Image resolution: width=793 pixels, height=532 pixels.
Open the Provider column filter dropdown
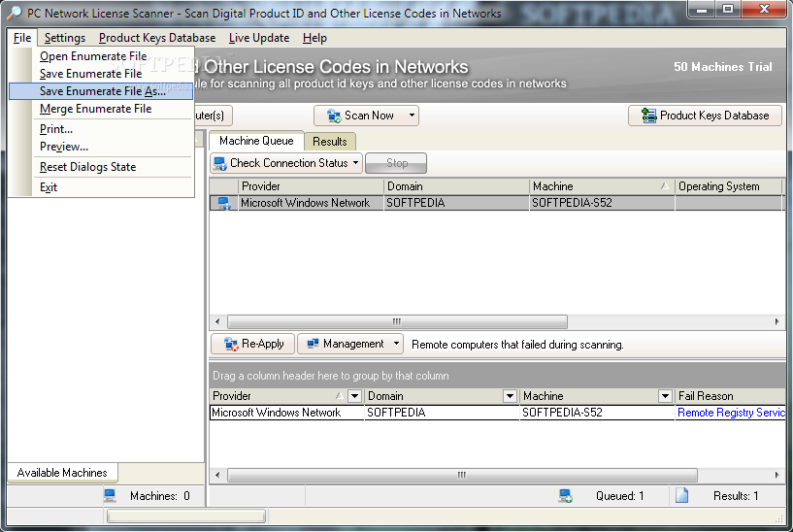coord(354,396)
